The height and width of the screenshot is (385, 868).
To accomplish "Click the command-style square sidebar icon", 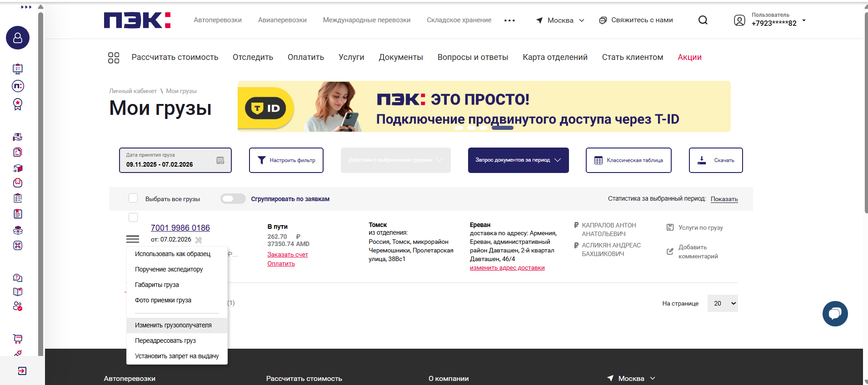I will tap(18, 246).
